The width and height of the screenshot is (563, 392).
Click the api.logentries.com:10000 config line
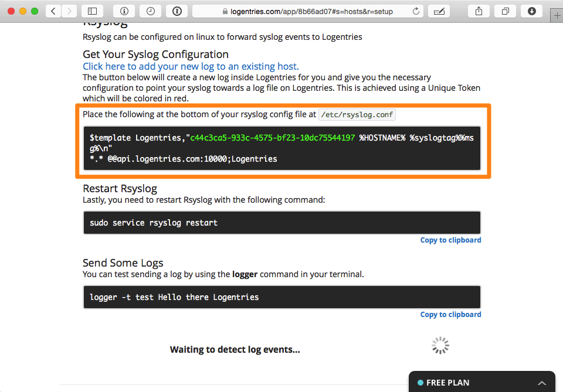(x=184, y=159)
